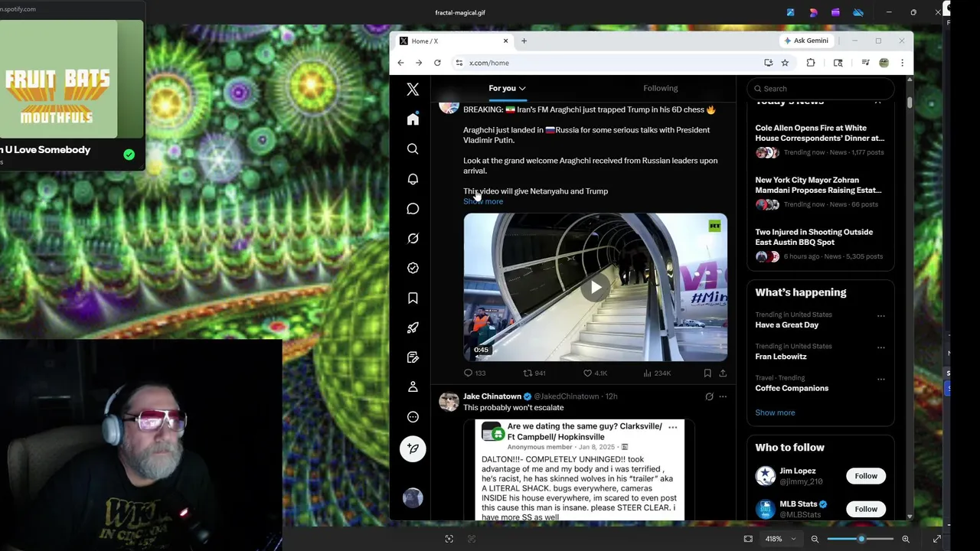
Task: Click the round Post compose button
Action: click(413, 448)
